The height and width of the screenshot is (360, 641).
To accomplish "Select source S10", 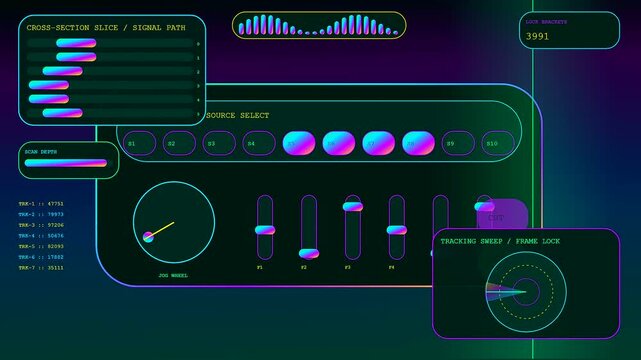I will [x=498, y=143].
